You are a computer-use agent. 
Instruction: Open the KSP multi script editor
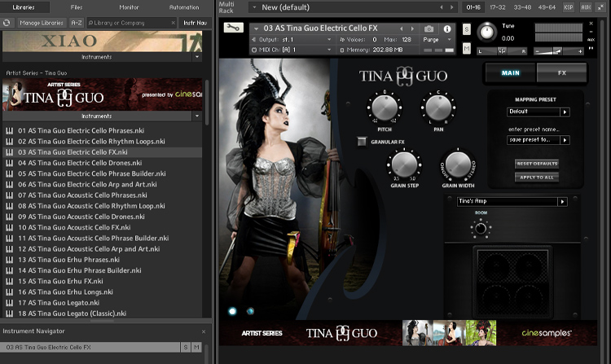(569, 7)
